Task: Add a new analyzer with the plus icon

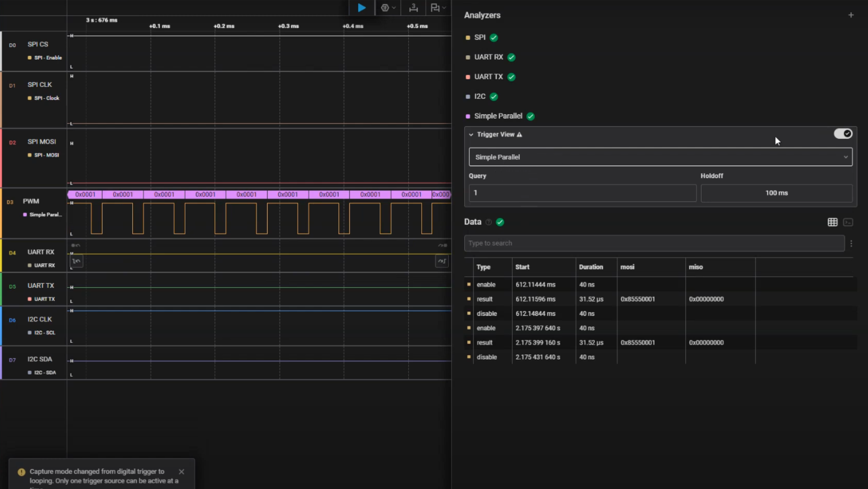Action: (x=852, y=15)
